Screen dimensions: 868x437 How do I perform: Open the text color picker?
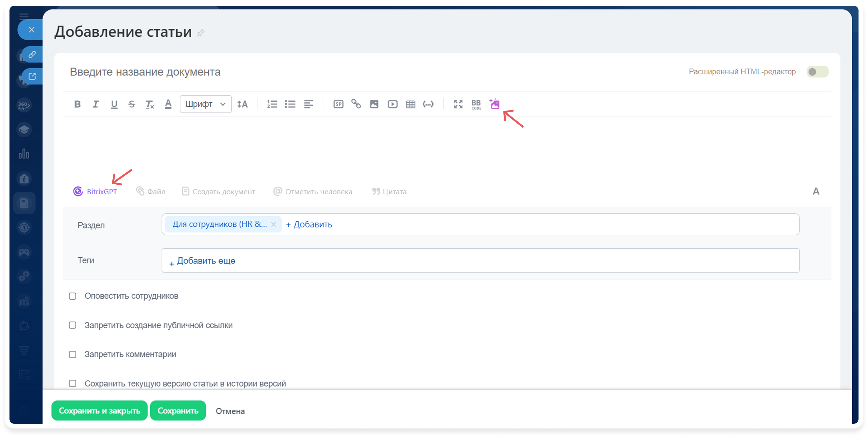click(x=168, y=104)
